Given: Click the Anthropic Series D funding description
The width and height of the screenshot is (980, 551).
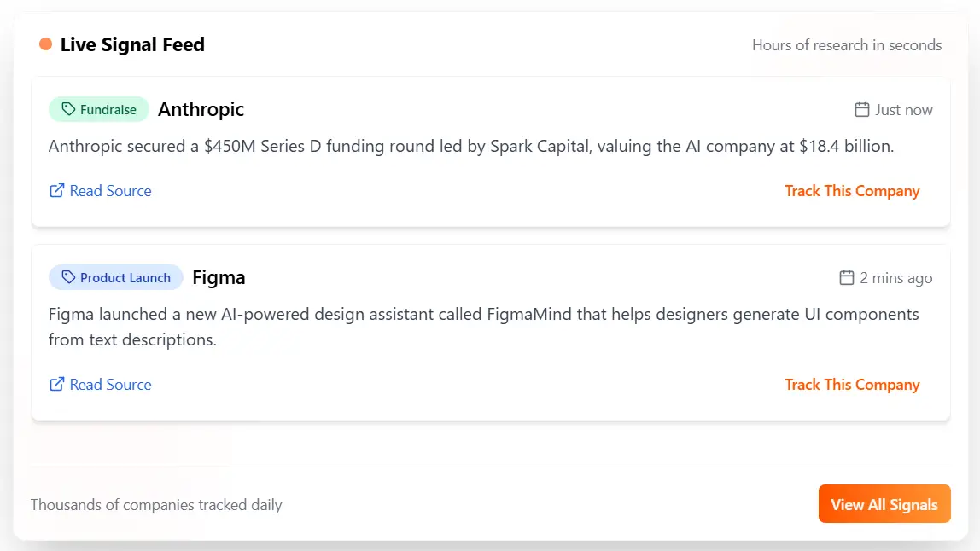Looking at the screenshot, I should pos(471,147).
